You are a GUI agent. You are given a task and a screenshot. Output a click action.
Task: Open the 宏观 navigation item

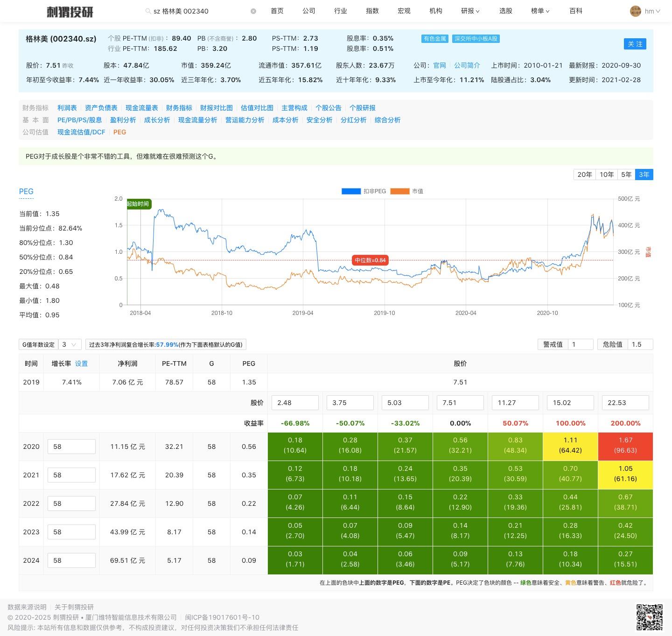[x=404, y=11]
